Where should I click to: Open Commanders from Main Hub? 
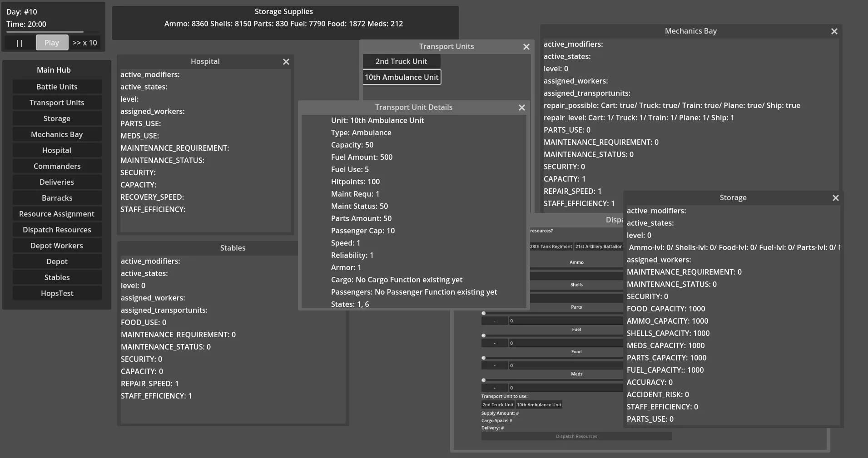57,166
